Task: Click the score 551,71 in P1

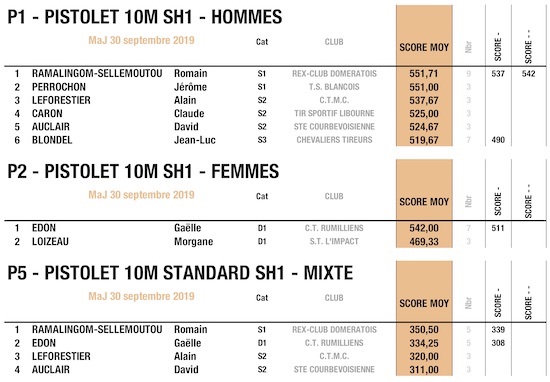Action: (424, 74)
